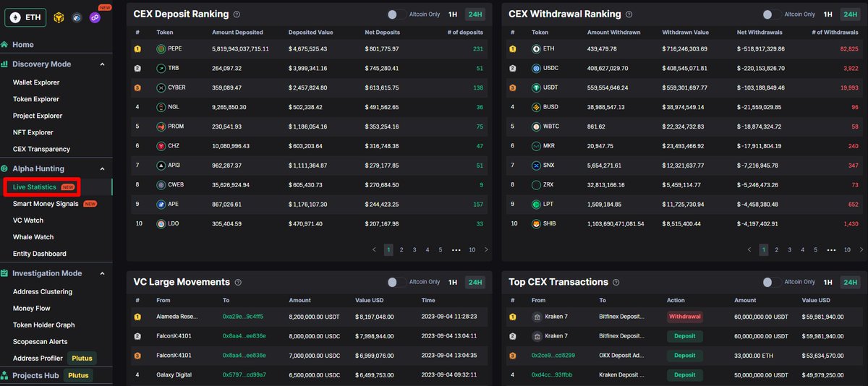The width and height of the screenshot is (868, 386).
Task: Click the API3 token icon
Action: click(161, 166)
